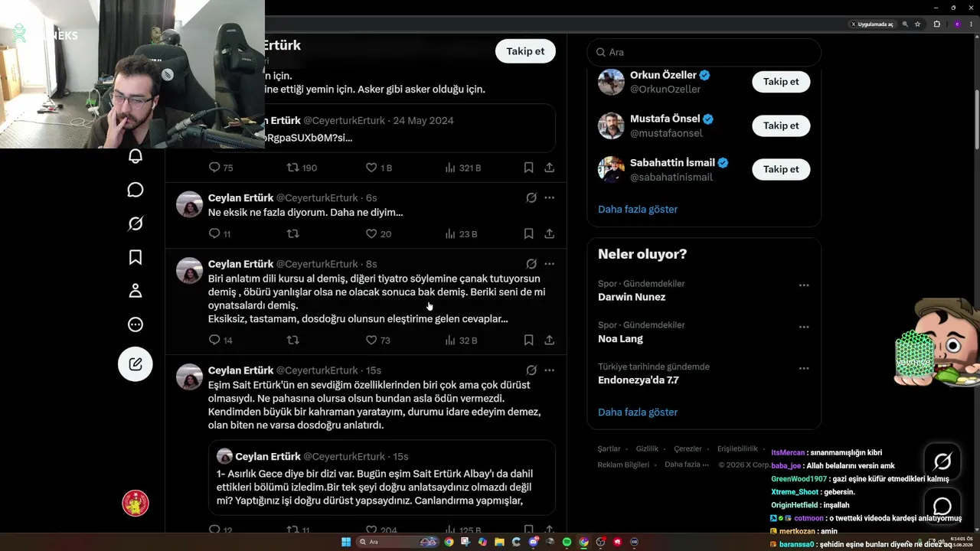The width and height of the screenshot is (980, 551).
Task: Open more options for Noa Lang trend
Action: pyautogui.click(x=804, y=327)
